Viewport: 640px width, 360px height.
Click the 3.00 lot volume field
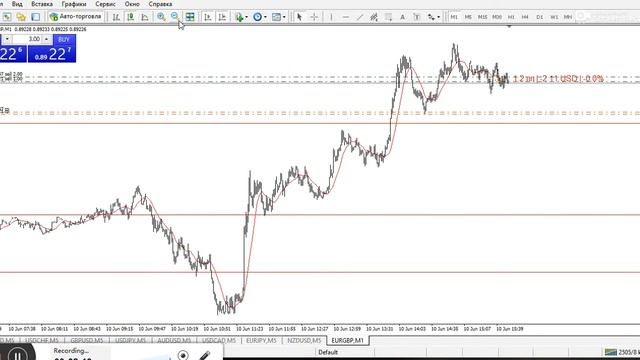pos(27,39)
